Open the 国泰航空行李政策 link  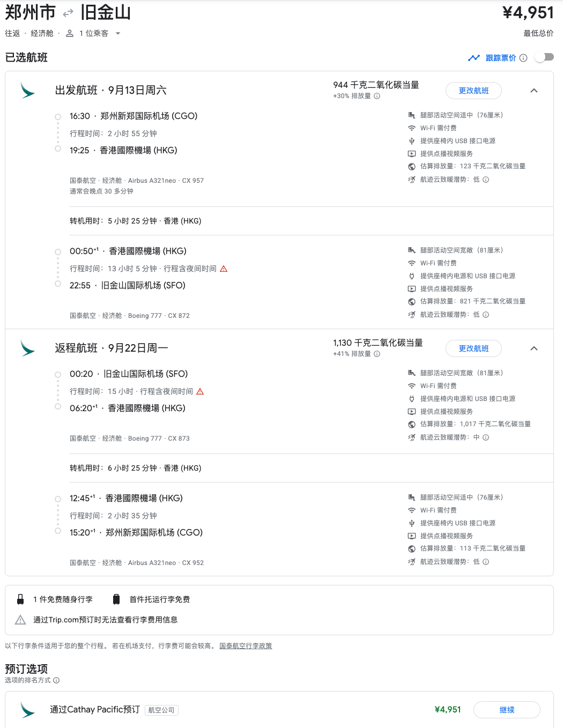[246, 646]
